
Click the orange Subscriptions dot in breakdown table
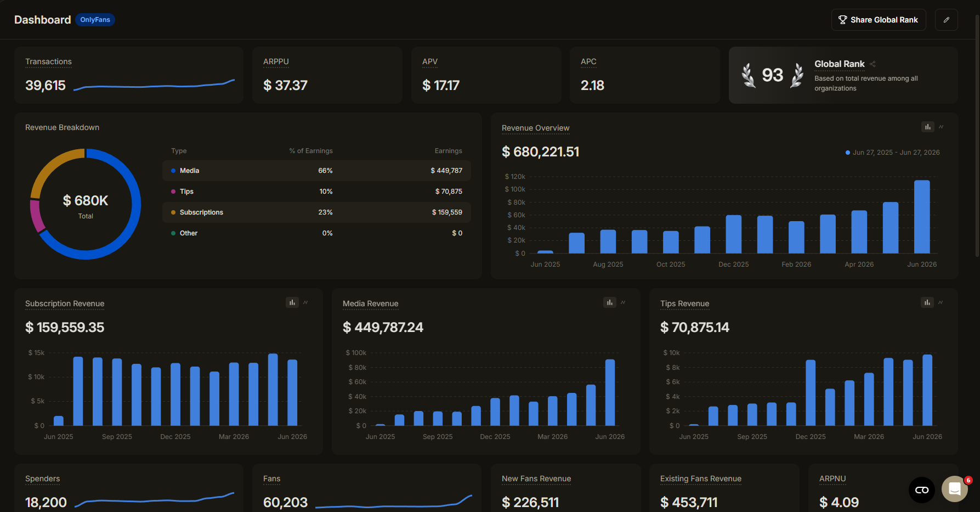pyautogui.click(x=173, y=212)
